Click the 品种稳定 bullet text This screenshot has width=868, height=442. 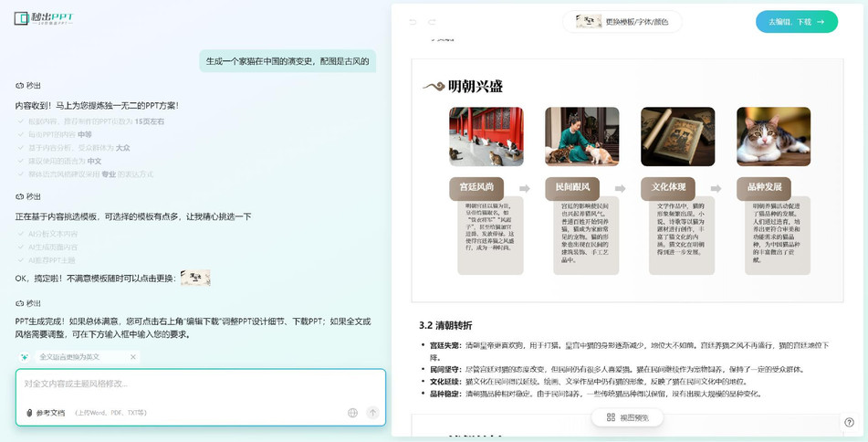596,394
